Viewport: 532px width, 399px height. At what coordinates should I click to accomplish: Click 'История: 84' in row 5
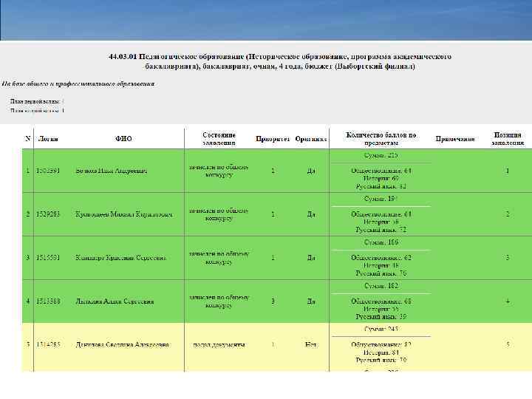point(381,352)
